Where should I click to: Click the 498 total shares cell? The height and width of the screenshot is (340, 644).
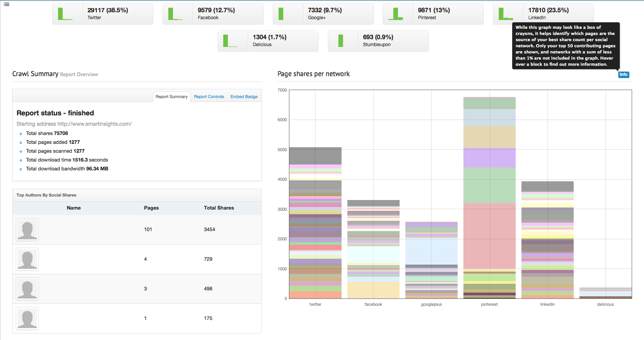coord(208,289)
